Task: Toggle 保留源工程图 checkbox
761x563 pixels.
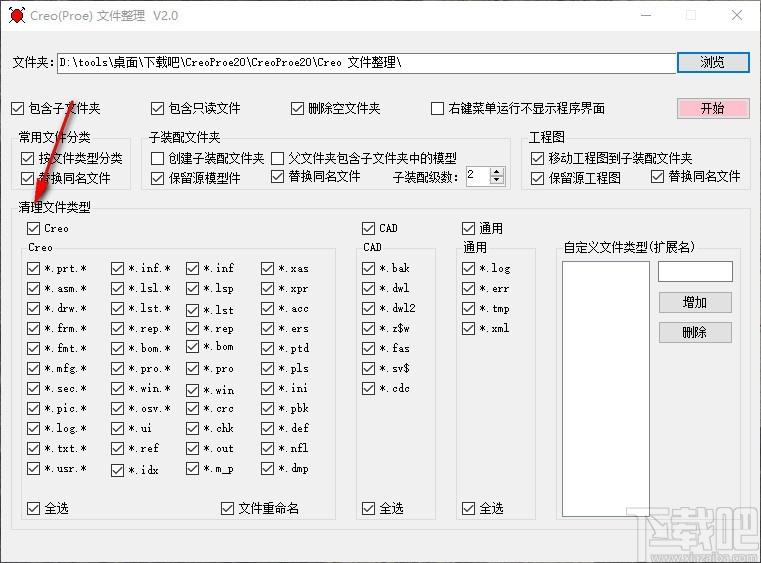Action: click(x=537, y=178)
